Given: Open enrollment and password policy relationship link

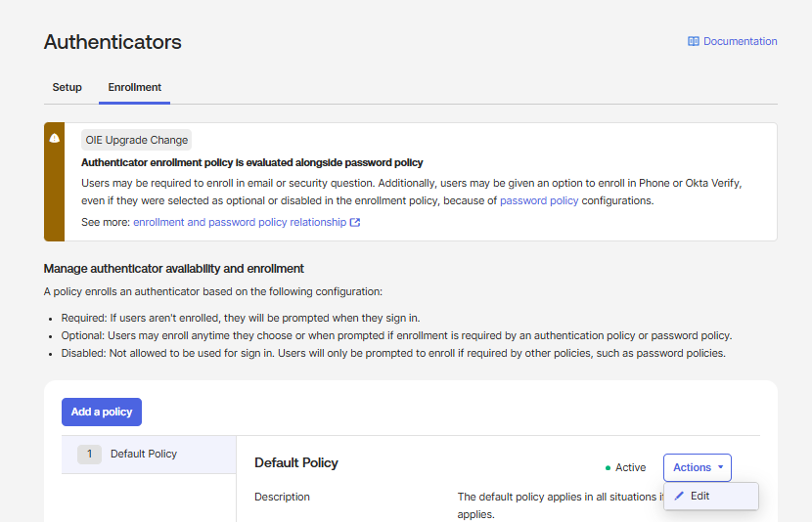Looking at the screenshot, I should pos(240,222).
